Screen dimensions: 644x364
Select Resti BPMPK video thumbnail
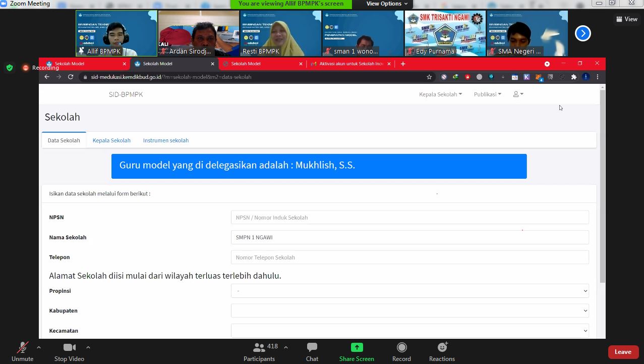(x=281, y=33)
